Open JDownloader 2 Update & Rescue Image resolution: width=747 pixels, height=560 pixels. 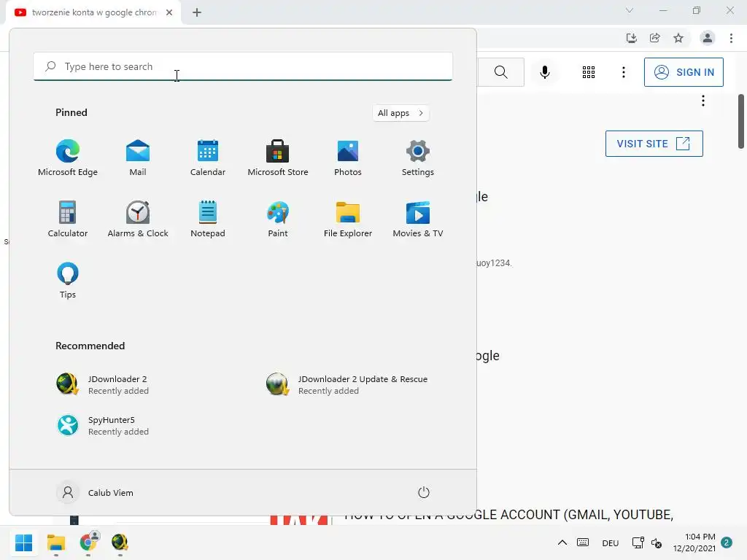click(347, 384)
